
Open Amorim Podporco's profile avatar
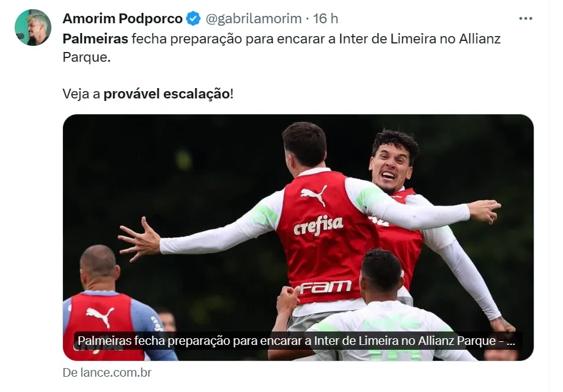32,28
